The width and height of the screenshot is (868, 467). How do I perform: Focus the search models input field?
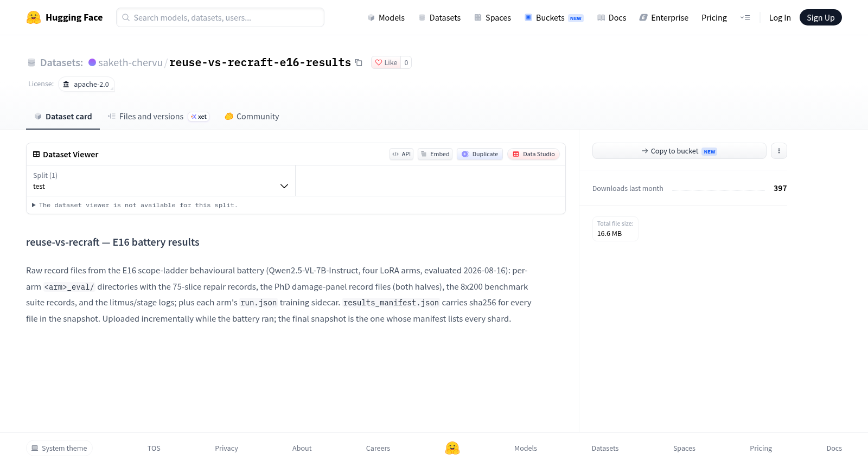[220, 17]
